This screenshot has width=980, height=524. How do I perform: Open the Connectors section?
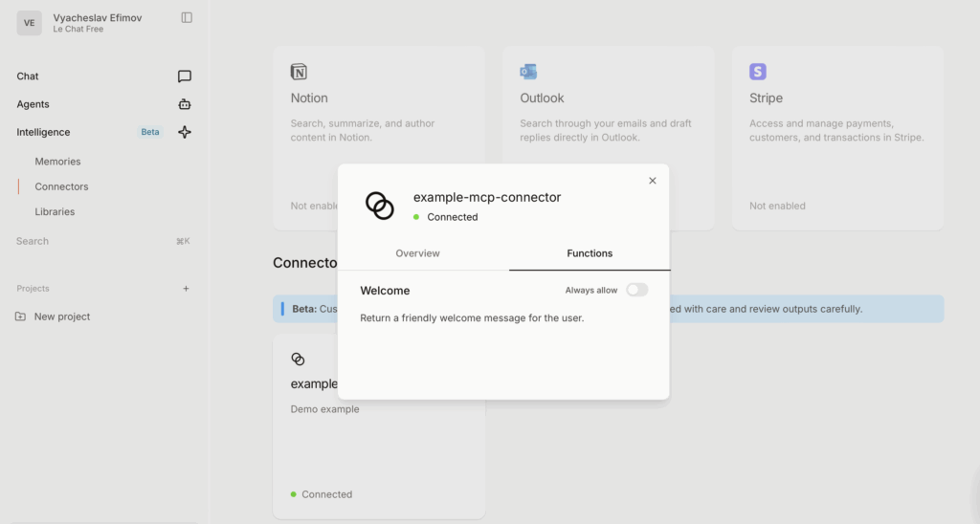point(61,186)
